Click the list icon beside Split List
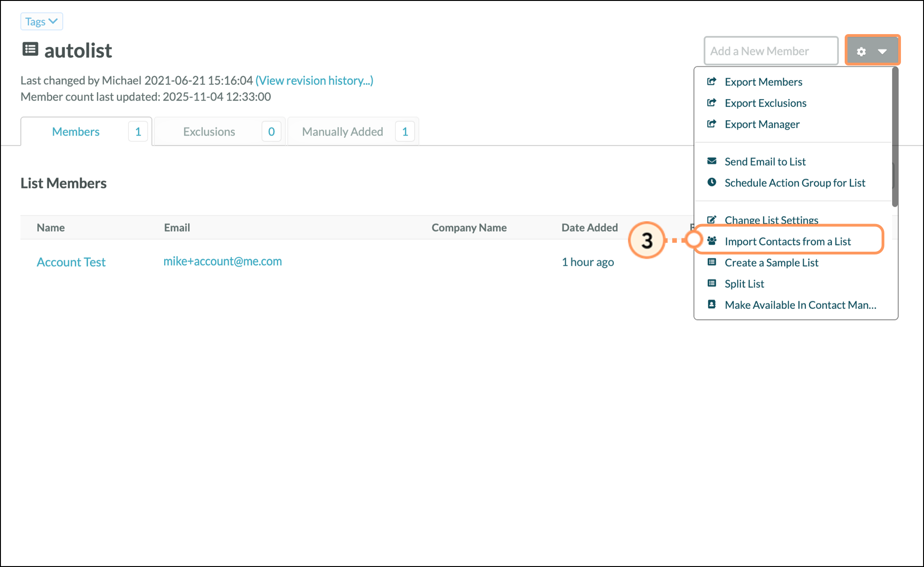 [711, 283]
